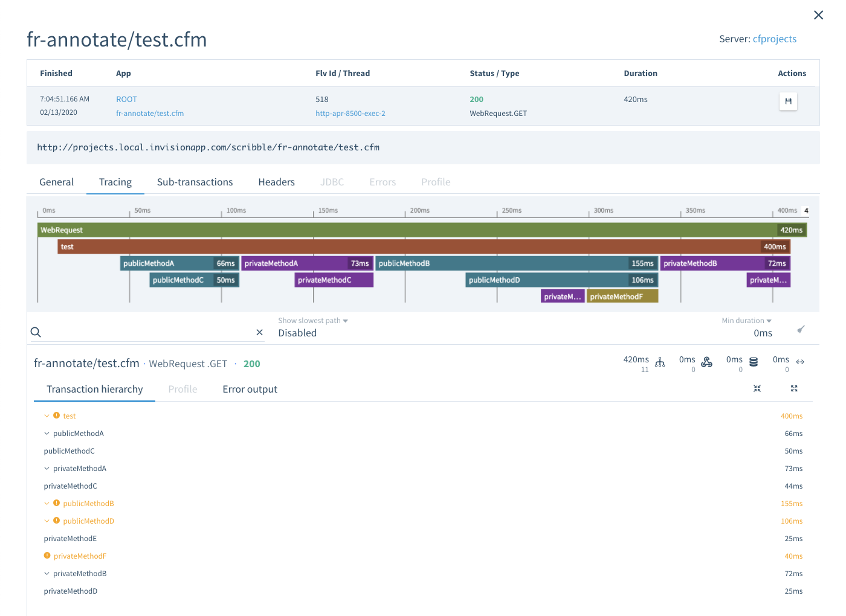
Task: Click the collapse-all arrows icon
Action: [757, 388]
